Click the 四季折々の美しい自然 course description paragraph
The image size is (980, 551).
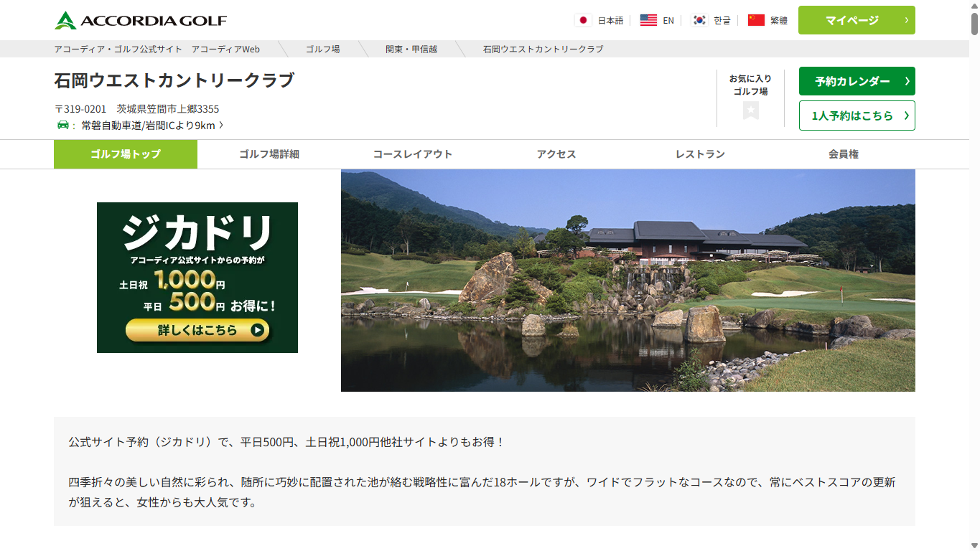482,492
